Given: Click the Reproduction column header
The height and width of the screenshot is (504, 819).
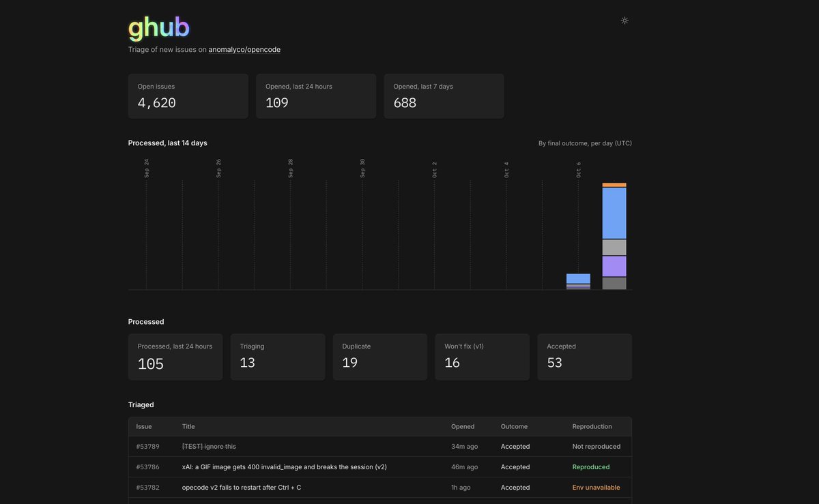Looking at the screenshot, I should (x=592, y=427).
